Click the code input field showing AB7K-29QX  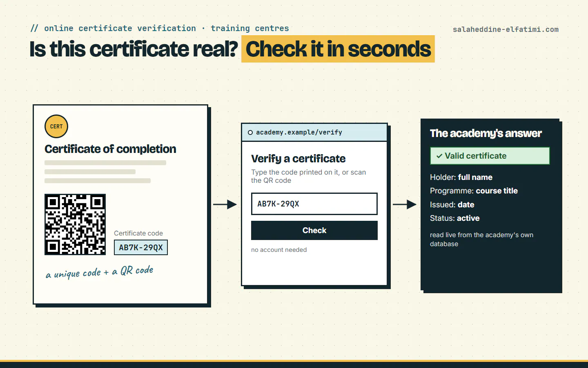pos(314,204)
